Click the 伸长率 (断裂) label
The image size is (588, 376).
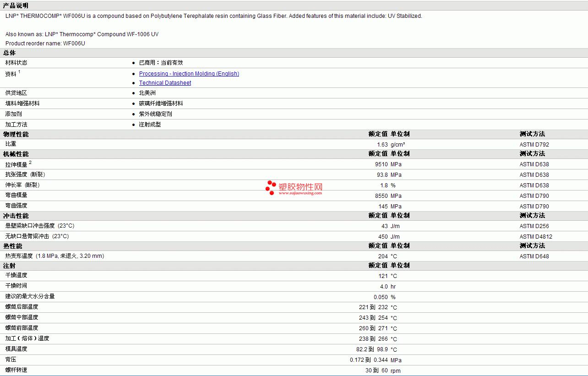point(22,185)
